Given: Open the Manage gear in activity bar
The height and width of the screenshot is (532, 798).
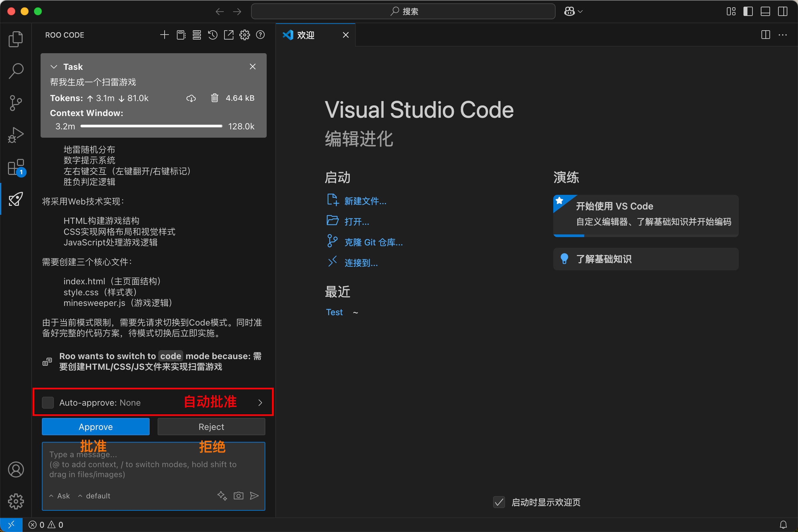Looking at the screenshot, I should 16,501.
